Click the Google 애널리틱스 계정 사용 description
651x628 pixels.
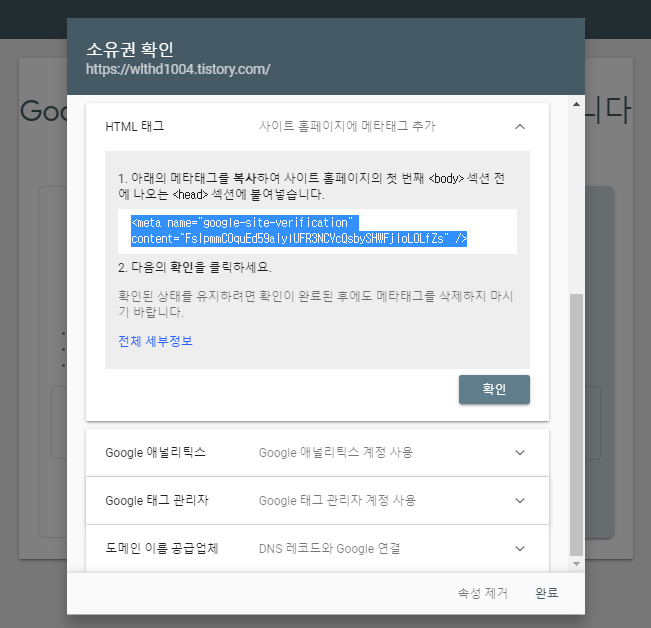pyautogui.click(x=336, y=452)
